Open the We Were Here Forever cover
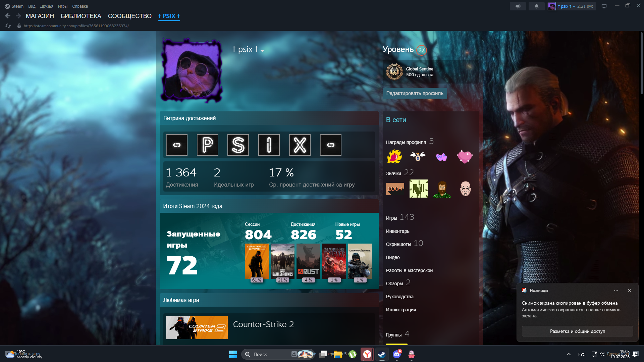Image resolution: width=644 pixels, height=362 pixels. pos(334,261)
